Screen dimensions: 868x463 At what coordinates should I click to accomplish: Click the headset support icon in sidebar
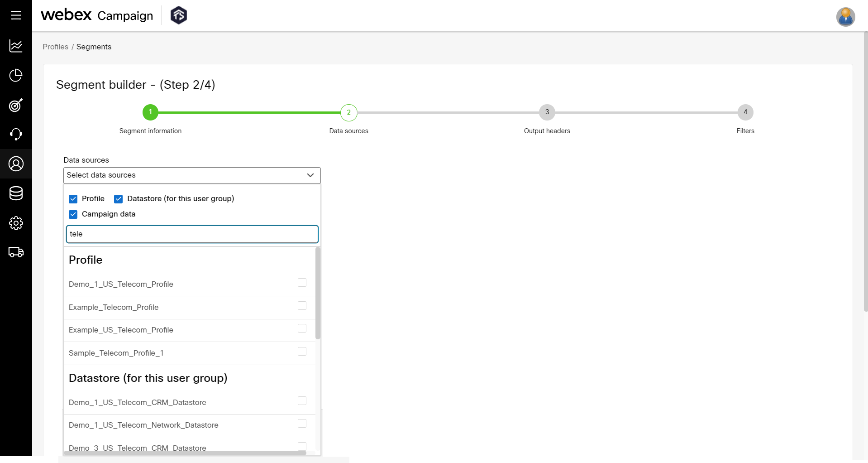click(x=16, y=134)
